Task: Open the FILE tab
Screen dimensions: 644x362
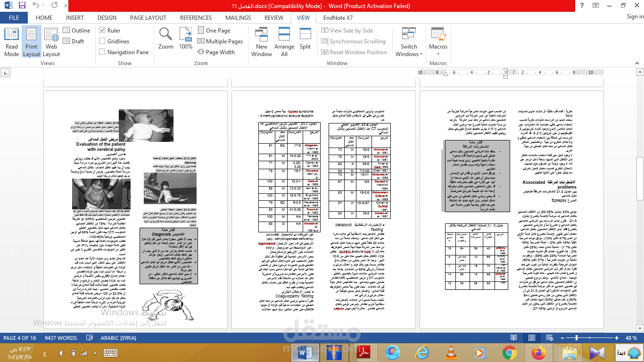Action: click(x=14, y=18)
